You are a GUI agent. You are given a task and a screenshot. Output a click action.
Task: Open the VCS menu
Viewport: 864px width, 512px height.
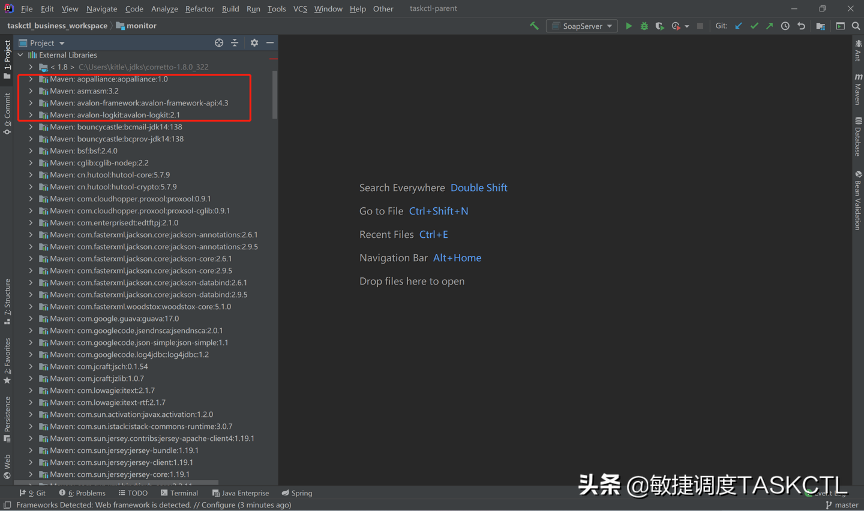coord(300,9)
